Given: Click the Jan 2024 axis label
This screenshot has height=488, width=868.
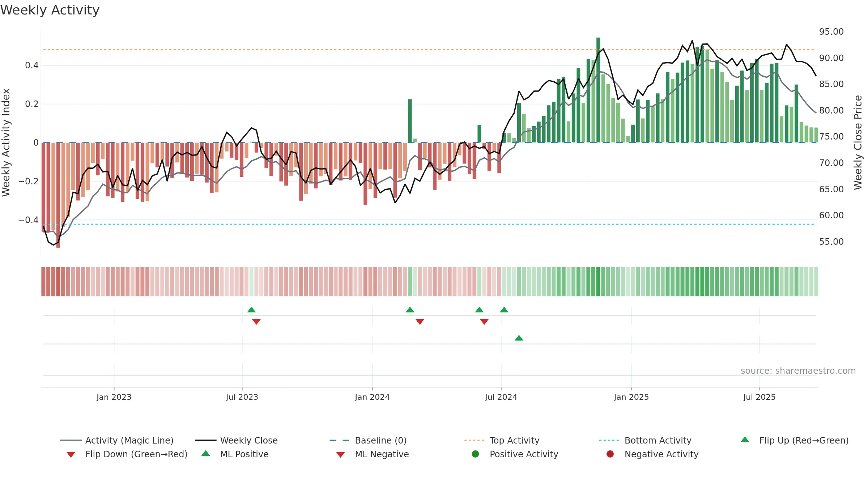Looking at the screenshot, I should click(x=372, y=397).
